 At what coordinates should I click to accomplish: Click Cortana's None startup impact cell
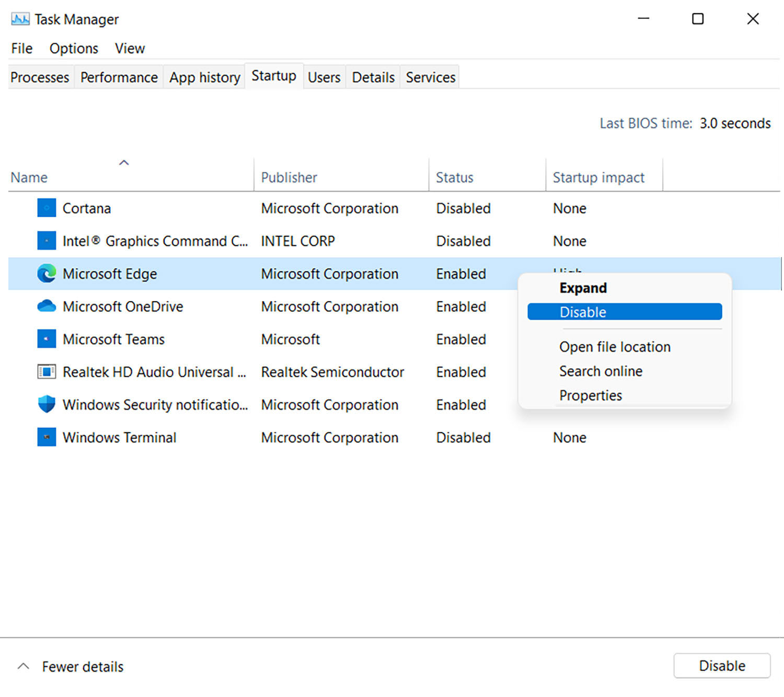[x=570, y=208]
